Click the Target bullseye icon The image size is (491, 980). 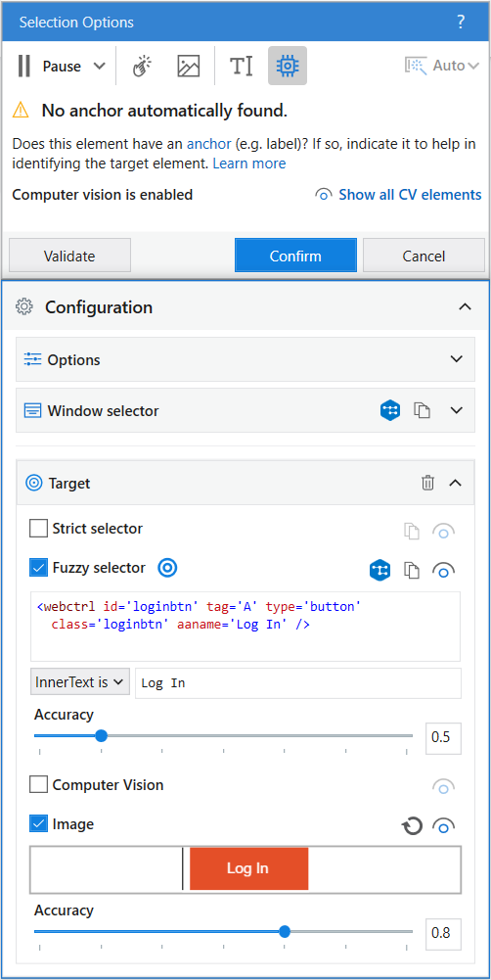(34, 483)
